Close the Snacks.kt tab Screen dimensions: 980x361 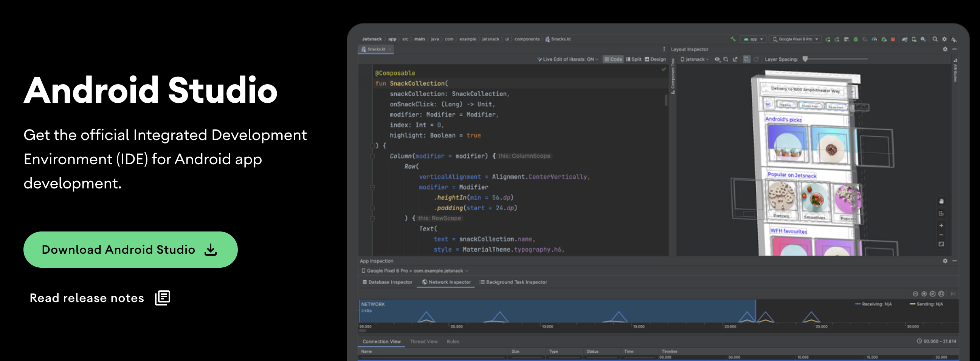[390, 49]
